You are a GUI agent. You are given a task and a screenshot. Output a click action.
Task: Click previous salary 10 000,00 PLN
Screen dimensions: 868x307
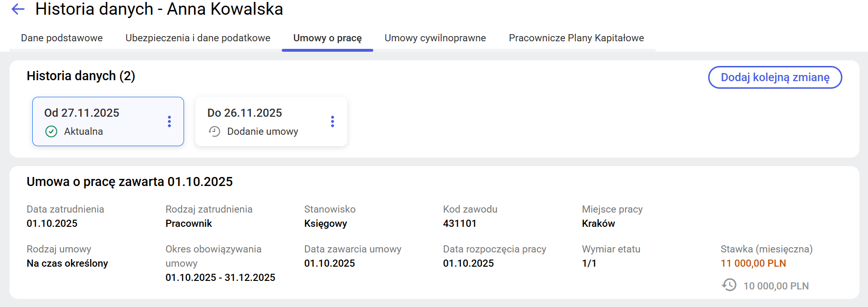(776, 286)
